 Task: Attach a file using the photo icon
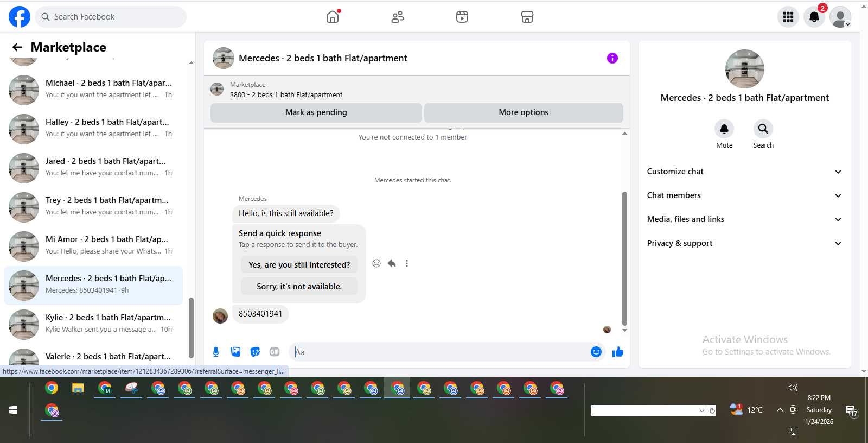235,352
